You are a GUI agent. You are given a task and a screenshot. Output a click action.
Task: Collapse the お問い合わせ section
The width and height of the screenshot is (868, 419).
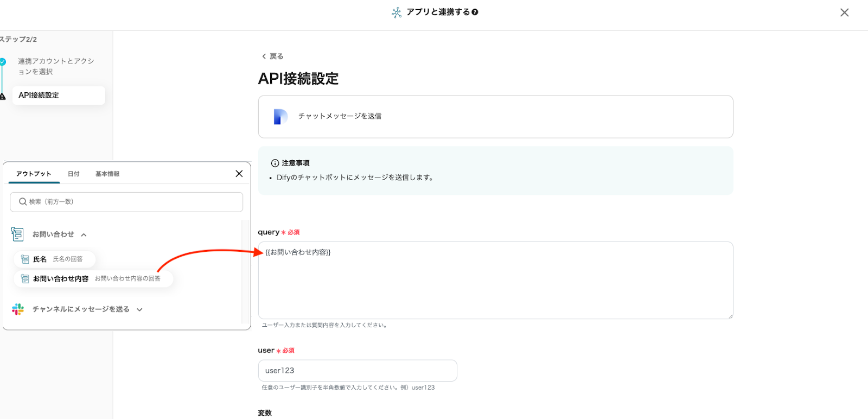(x=84, y=235)
